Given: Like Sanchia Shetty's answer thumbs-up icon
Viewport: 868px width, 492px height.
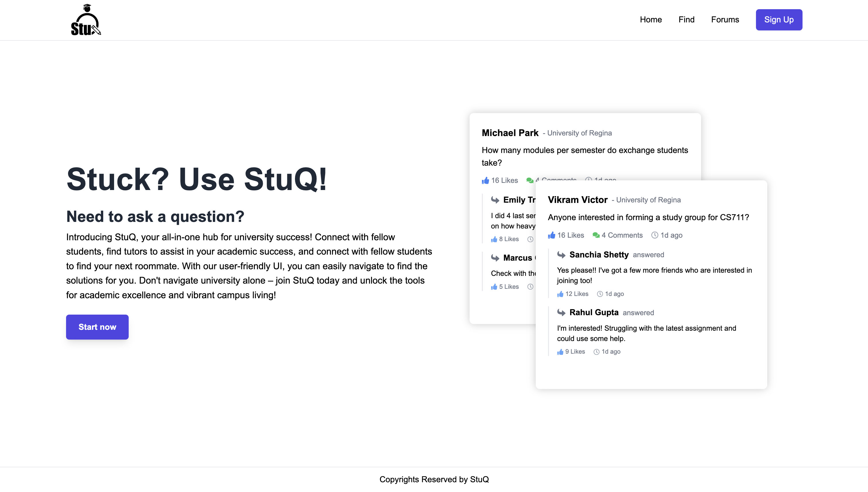Looking at the screenshot, I should pyautogui.click(x=560, y=294).
